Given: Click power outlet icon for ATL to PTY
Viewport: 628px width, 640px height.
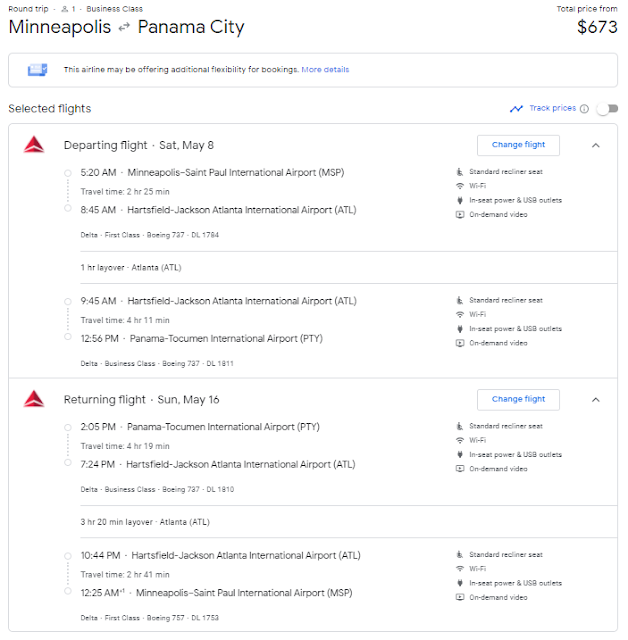Looking at the screenshot, I should (460, 329).
